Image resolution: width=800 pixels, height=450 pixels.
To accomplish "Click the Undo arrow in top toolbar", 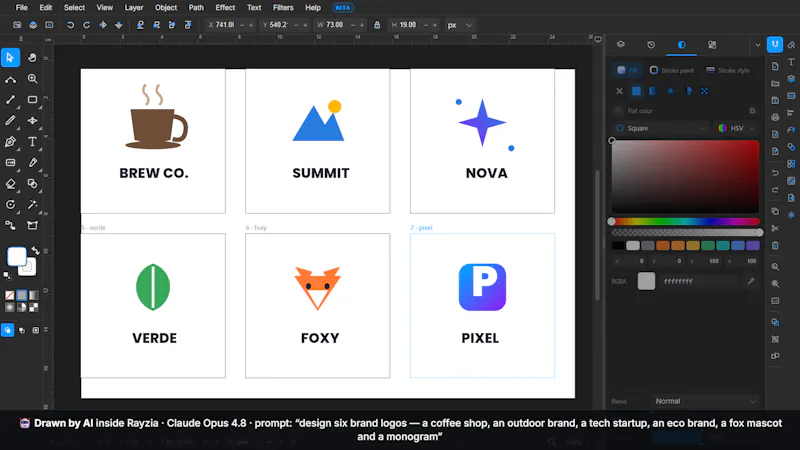I will [x=70, y=25].
